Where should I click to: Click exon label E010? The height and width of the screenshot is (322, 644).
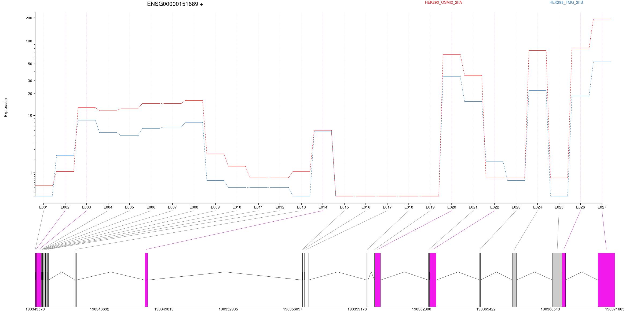(237, 207)
